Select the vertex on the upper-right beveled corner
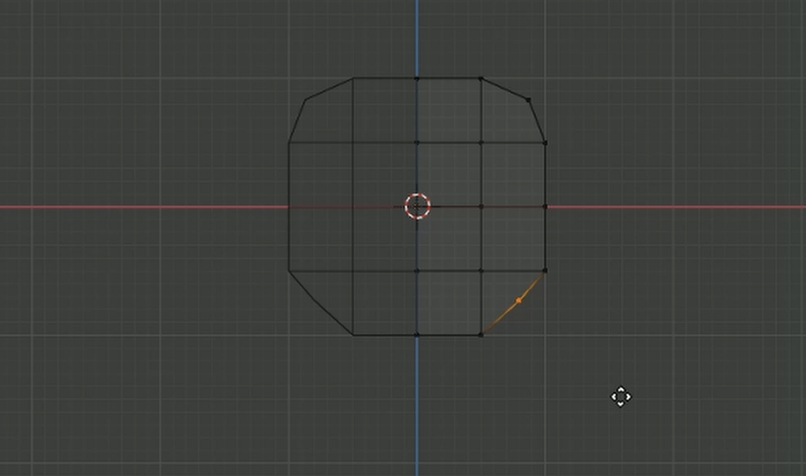This screenshot has height=476, width=806. [x=528, y=100]
